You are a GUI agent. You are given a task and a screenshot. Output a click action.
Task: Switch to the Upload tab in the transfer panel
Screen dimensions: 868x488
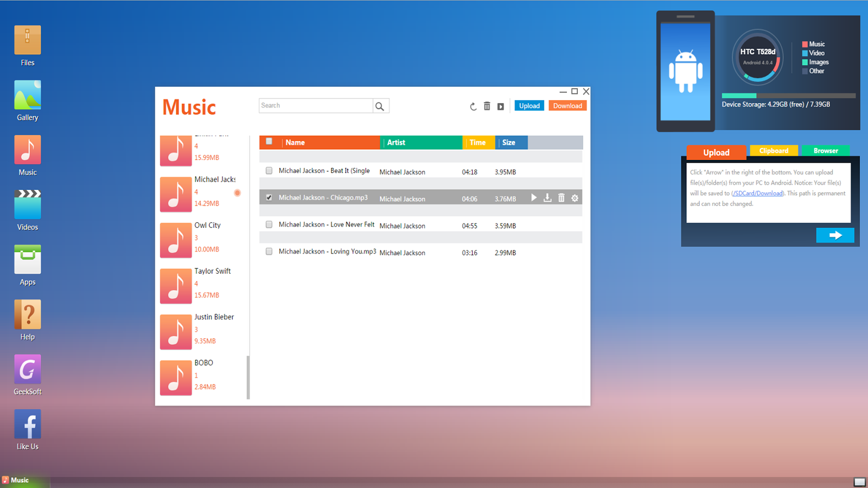(x=716, y=152)
